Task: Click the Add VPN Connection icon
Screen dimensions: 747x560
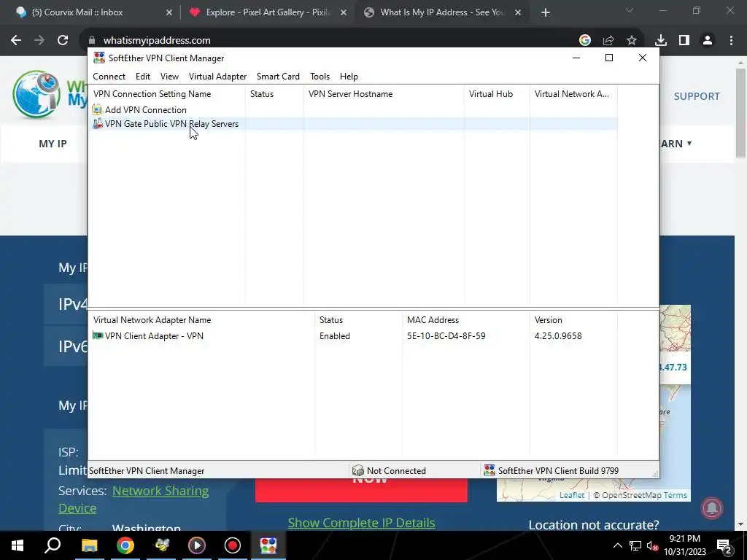Action: (x=97, y=110)
